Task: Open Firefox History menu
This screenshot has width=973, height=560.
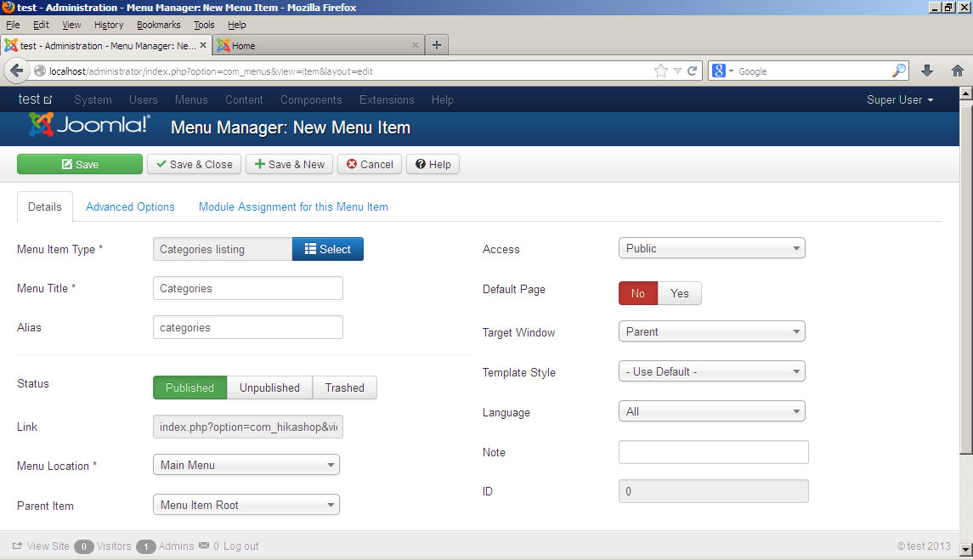Action: 109,25
